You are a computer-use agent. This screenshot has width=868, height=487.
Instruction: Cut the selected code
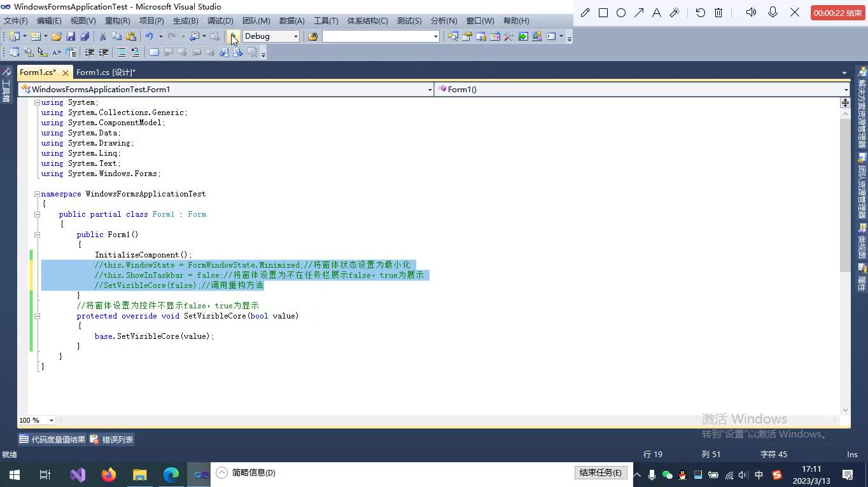[x=103, y=36]
